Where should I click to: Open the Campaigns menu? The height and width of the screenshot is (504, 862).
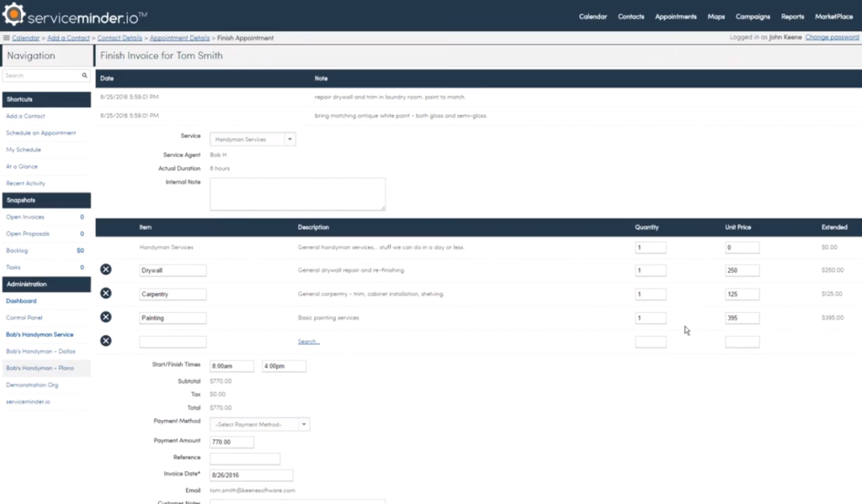pyautogui.click(x=753, y=17)
